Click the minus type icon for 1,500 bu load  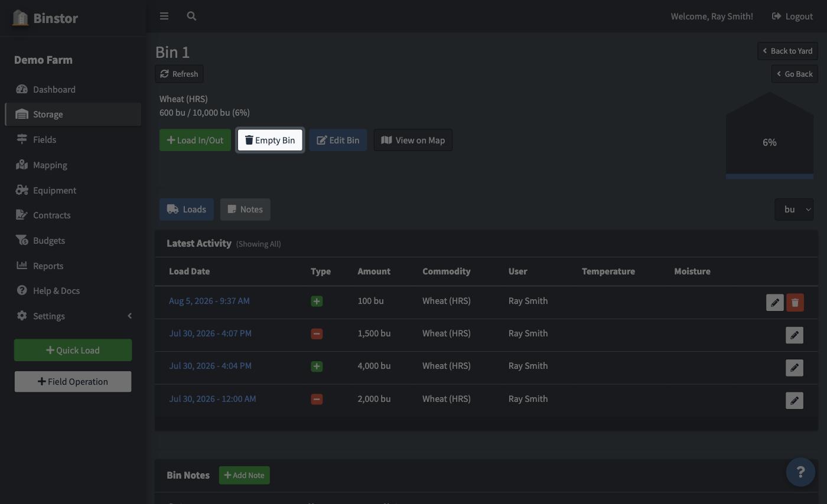point(317,333)
